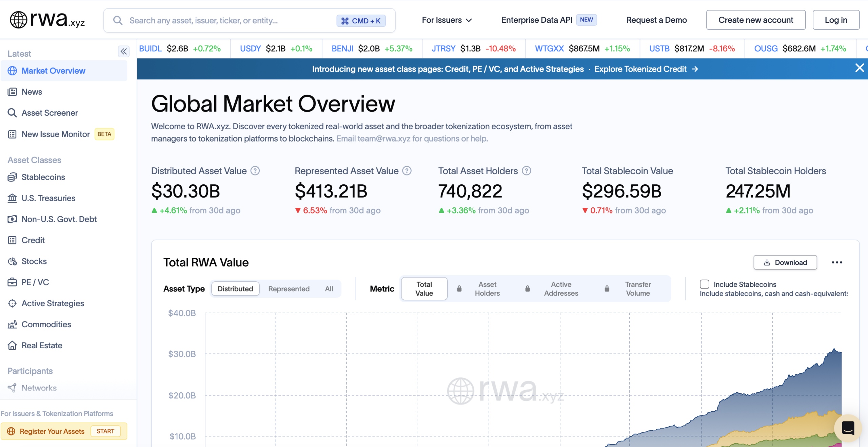This screenshot has width=868, height=447.
Task: Click the BETA badge on New Issue Monitor
Action: 104,134
